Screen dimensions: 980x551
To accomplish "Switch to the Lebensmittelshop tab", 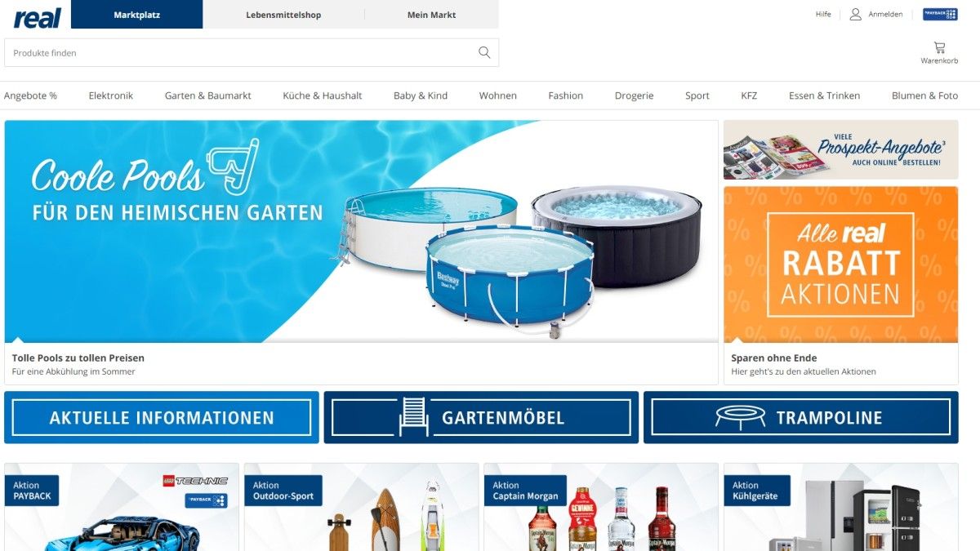I will pos(283,15).
